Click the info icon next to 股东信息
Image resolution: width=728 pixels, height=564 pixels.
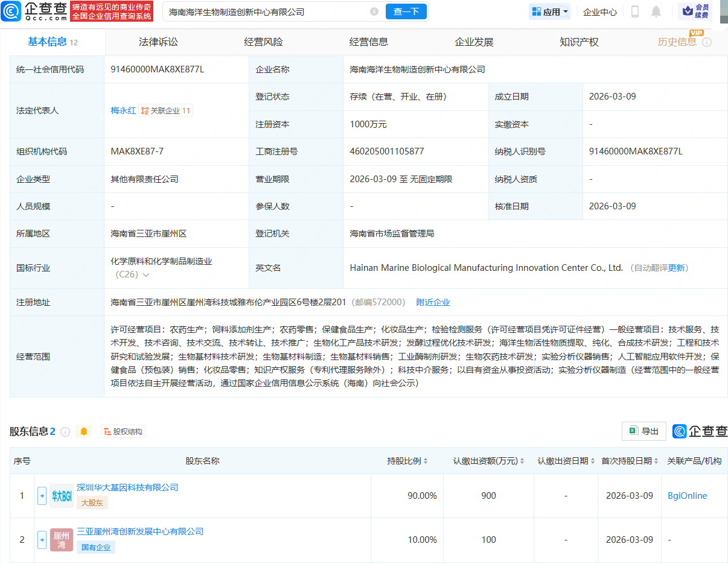(66, 431)
